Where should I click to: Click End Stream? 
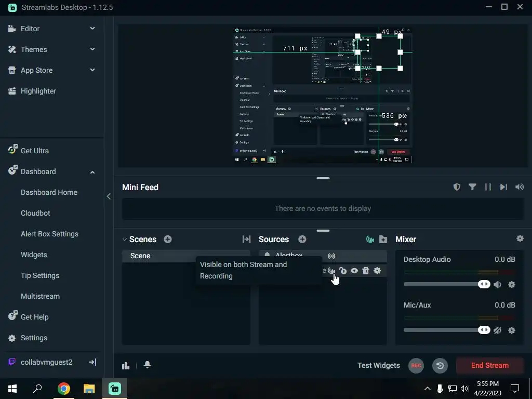[x=490, y=365]
